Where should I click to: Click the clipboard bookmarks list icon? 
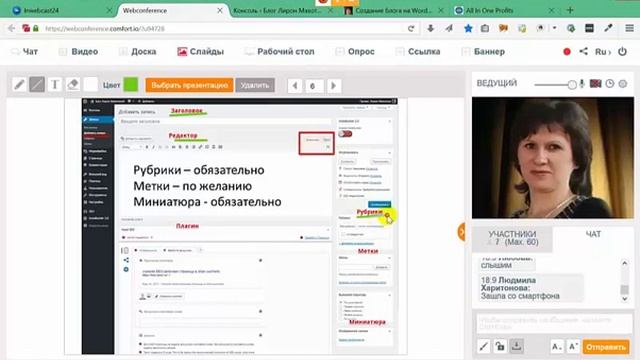tap(485, 28)
